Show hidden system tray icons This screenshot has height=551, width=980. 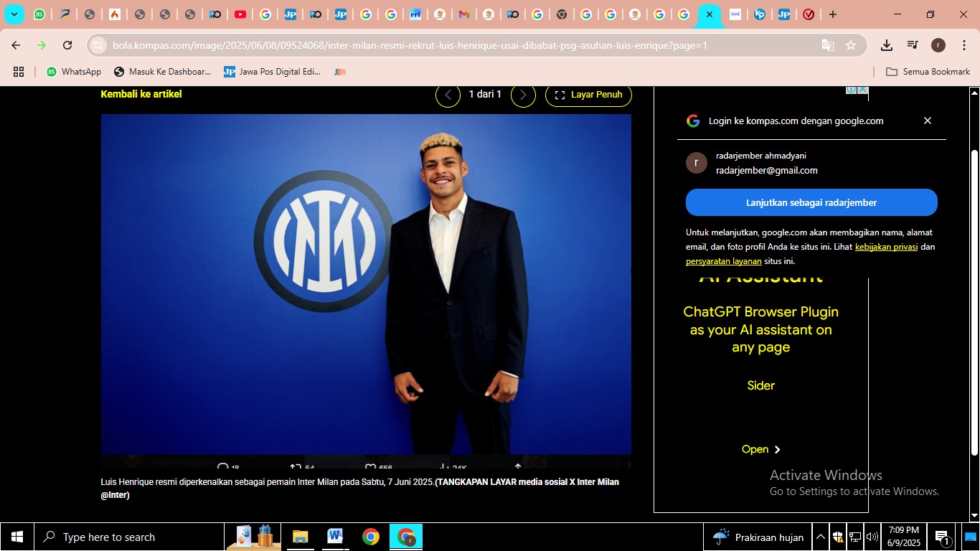tap(820, 537)
